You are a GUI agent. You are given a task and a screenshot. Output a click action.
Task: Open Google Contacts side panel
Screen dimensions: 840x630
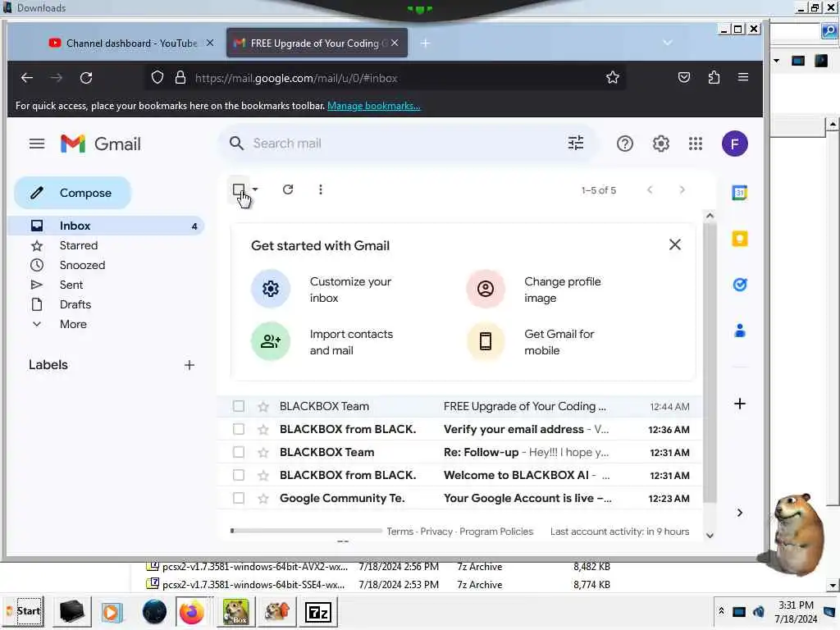[740, 331]
